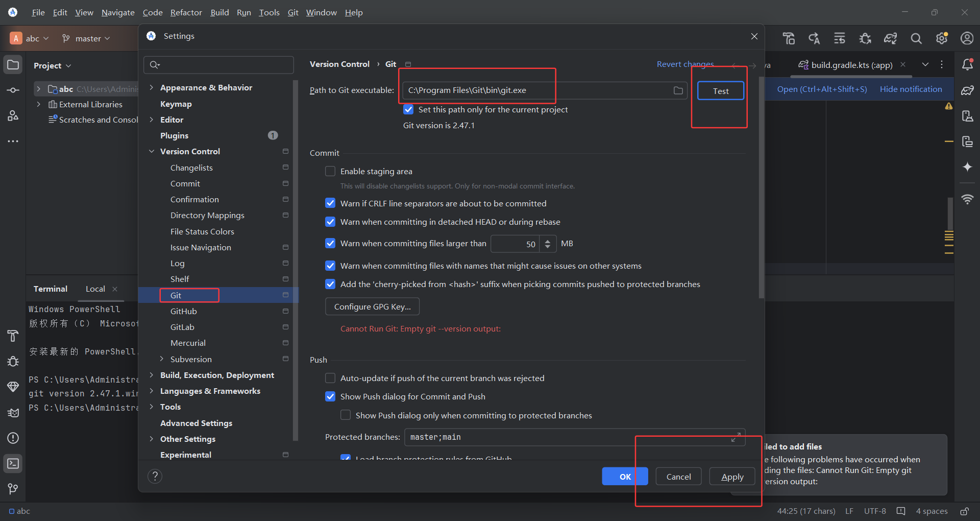The image size is (980, 521).
Task: Click the settings search field
Action: pyautogui.click(x=218, y=65)
